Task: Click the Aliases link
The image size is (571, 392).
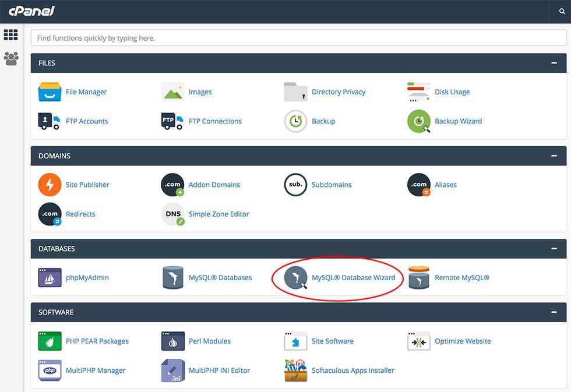Action: (446, 185)
